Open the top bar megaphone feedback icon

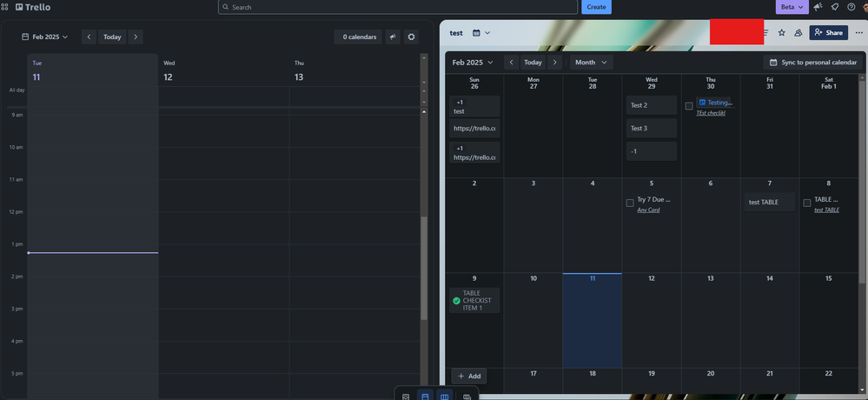[x=818, y=7]
